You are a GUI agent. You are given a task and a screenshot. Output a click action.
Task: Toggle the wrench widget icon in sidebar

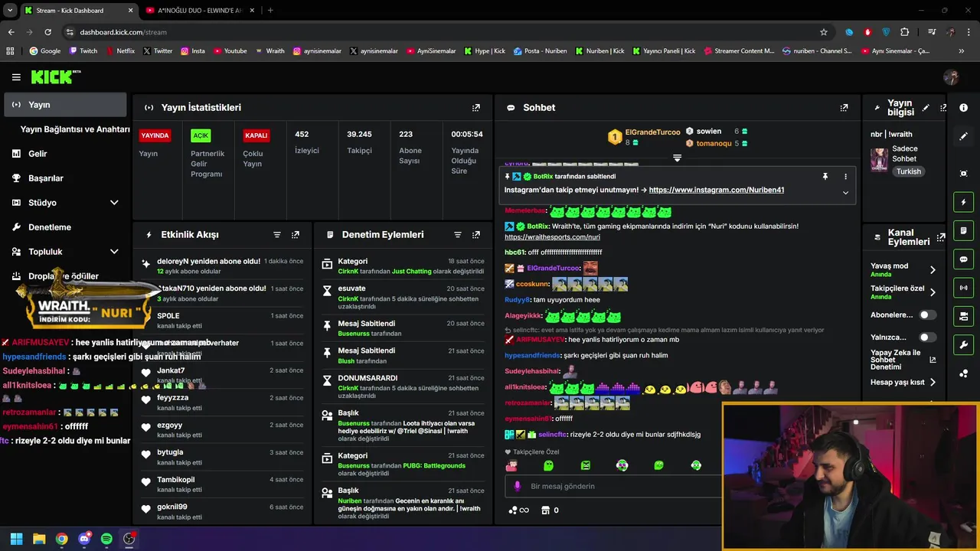(963, 344)
